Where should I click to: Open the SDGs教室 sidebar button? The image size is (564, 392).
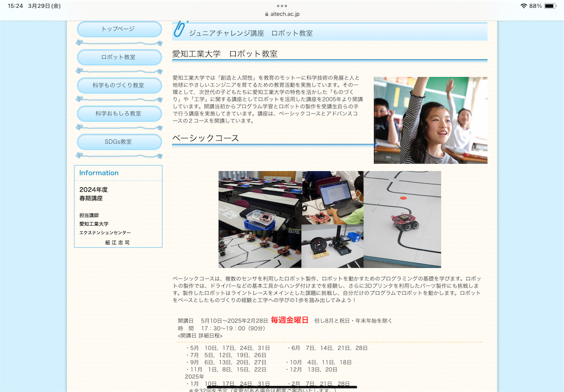119,141
